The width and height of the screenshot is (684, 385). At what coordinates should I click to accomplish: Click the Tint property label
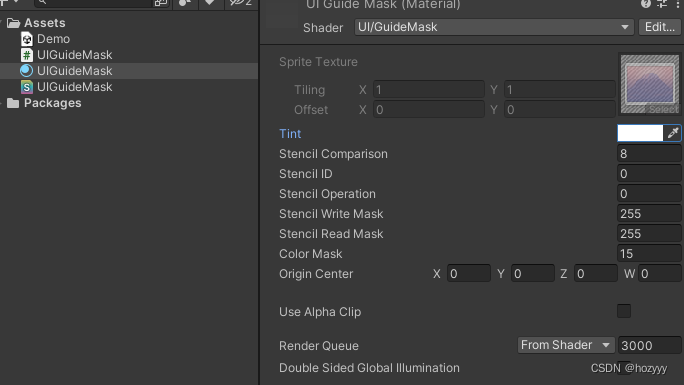pyautogui.click(x=290, y=134)
